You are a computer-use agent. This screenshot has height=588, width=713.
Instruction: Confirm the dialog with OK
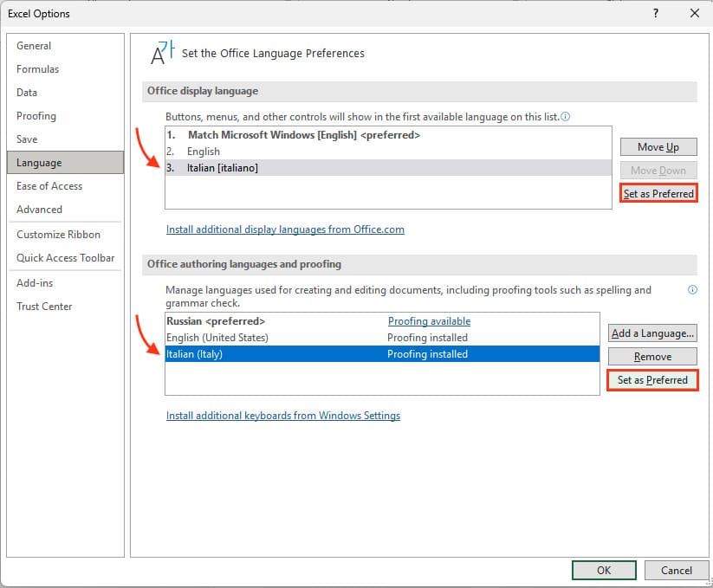(604, 570)
